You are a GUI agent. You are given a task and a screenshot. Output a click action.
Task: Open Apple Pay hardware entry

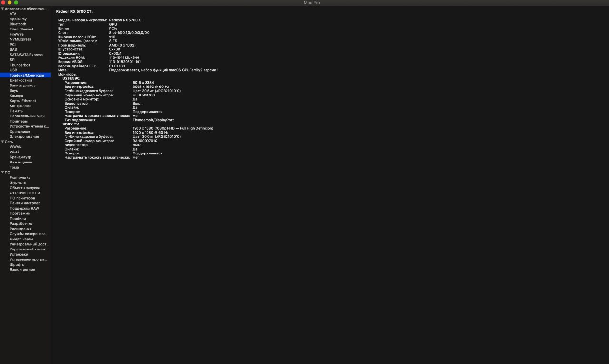coord(18,19)
